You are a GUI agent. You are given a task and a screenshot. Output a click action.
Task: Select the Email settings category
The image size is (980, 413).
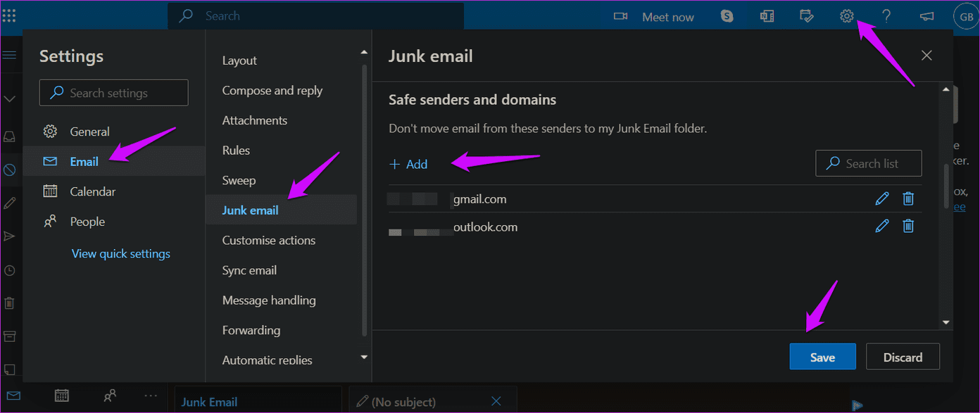(x=114, y=161)
